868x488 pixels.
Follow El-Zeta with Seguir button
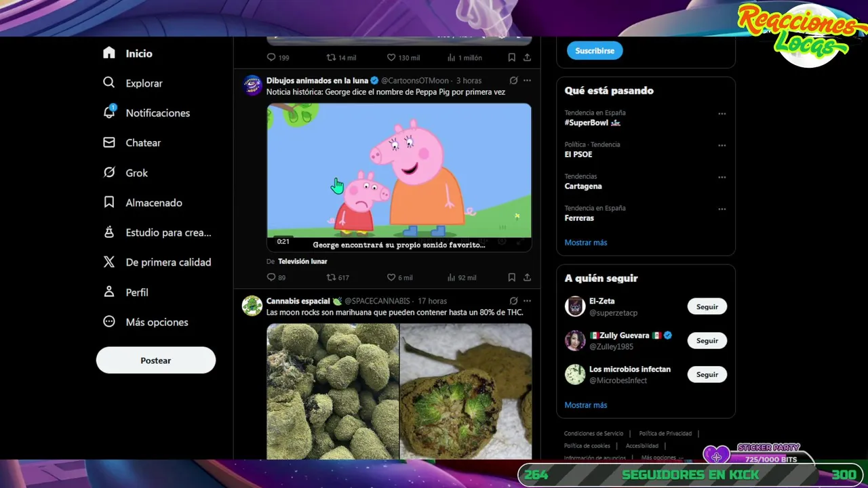point(707,306)
